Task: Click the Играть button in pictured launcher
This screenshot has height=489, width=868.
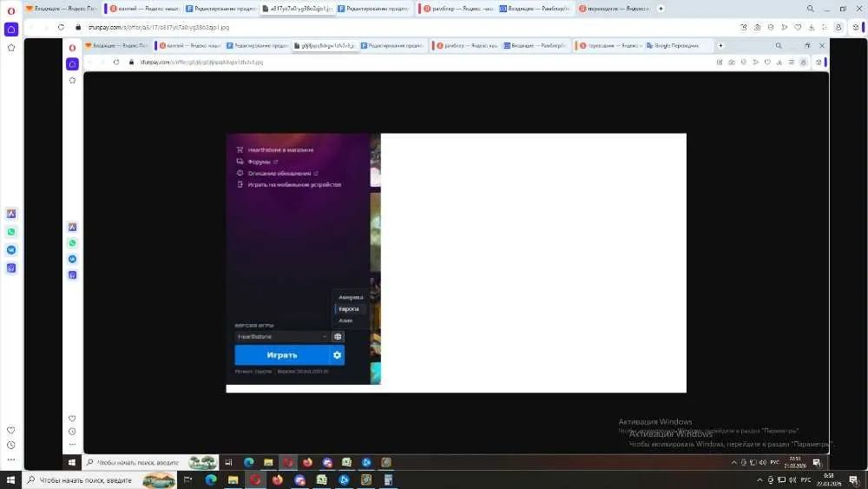Action: tap(282, 355)
